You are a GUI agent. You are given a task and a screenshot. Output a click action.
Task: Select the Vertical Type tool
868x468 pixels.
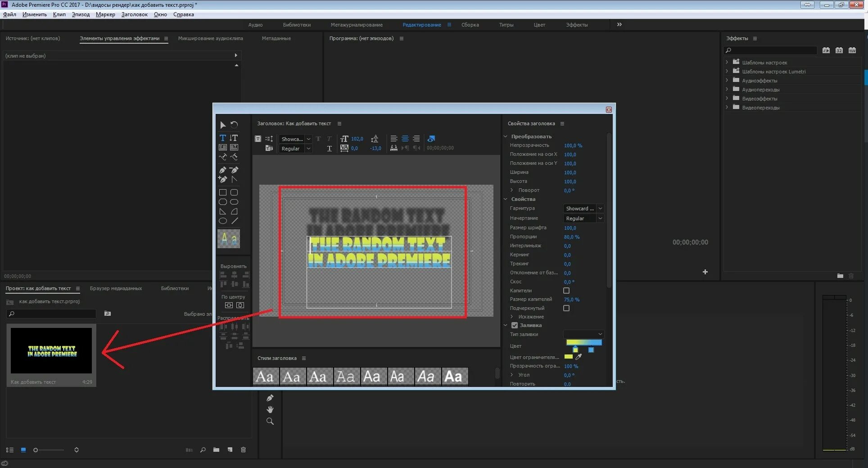(234, 138)
